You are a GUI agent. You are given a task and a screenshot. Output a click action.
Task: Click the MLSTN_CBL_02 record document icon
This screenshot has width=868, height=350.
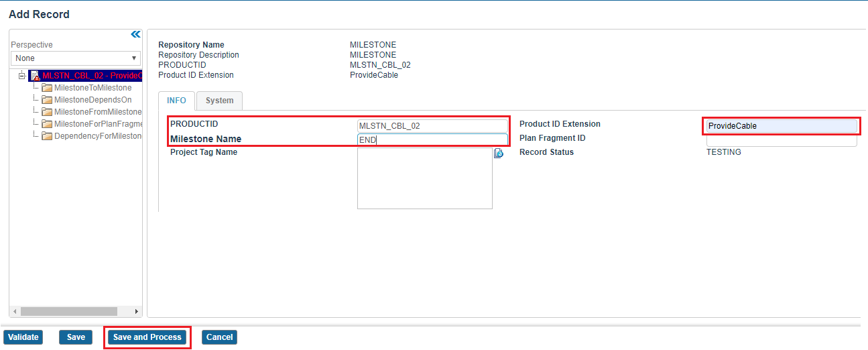tap(36, 76)
